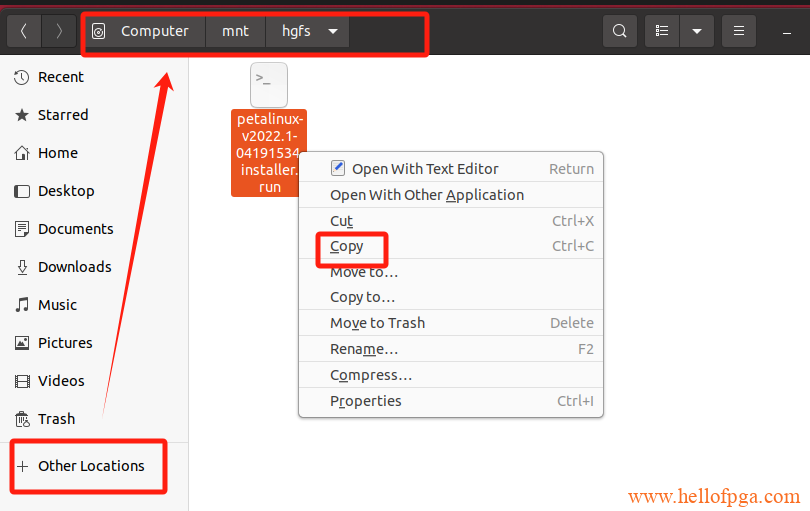Open Properties from the context menu
This screenshot has width=810, height=511.
451,401
